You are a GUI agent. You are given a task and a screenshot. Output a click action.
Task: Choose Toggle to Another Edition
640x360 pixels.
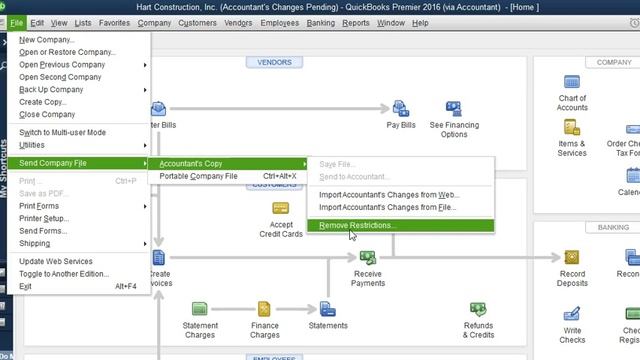click(79, 274)
